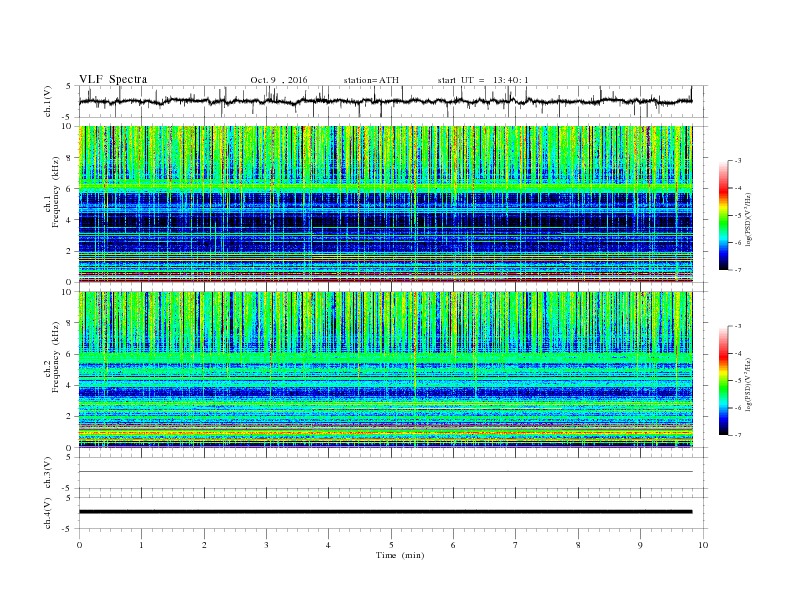Click the ch.2 color bar "-6" label
Viewport: 792px width, 612px height.
(738, 408)
